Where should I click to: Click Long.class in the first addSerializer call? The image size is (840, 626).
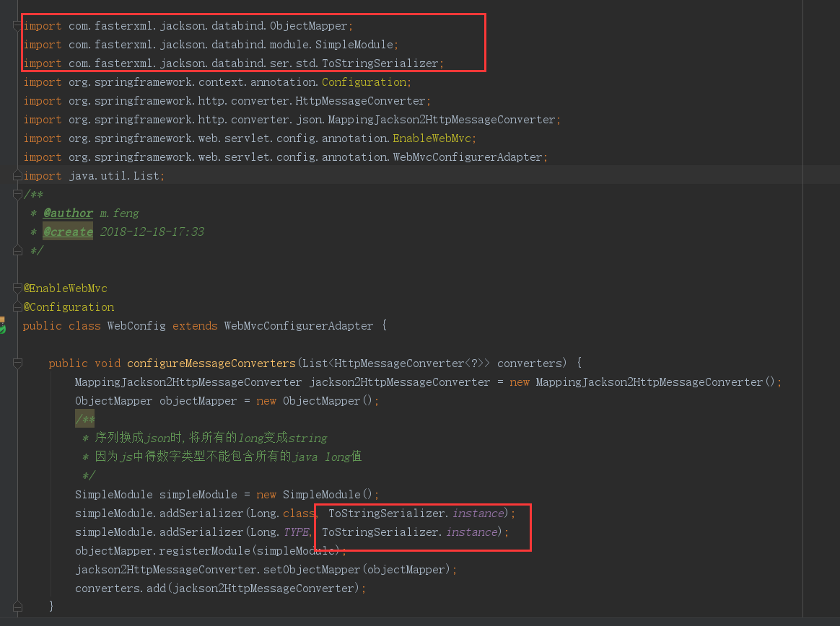283,513
